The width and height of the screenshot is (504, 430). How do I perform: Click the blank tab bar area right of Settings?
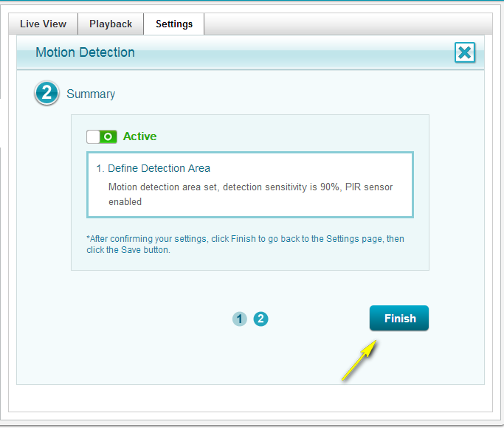tap(347, 24)
